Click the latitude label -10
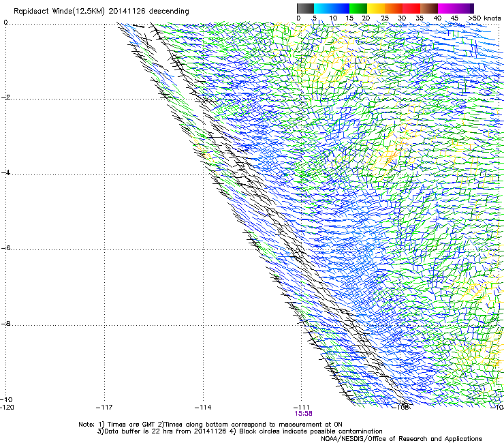Image resolution: width=504 pixels, height=443 pixels. coord(7,400)
